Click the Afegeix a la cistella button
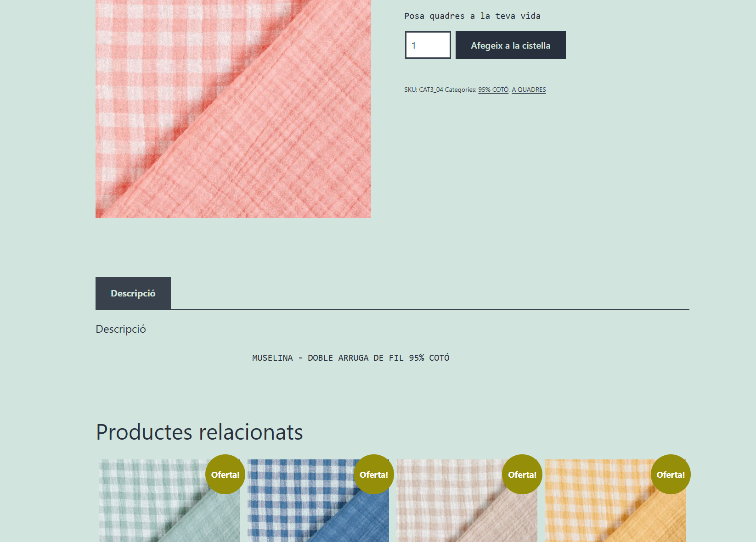 click(x=510, y=45)
